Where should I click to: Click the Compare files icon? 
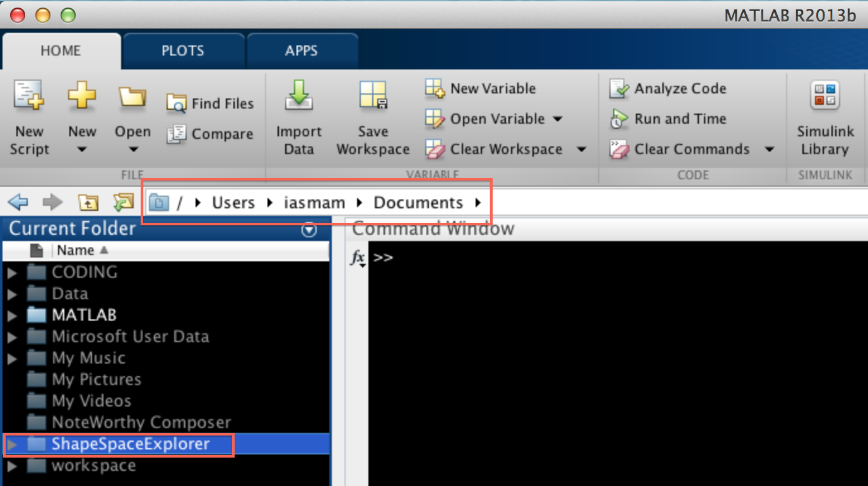(176, 134)
